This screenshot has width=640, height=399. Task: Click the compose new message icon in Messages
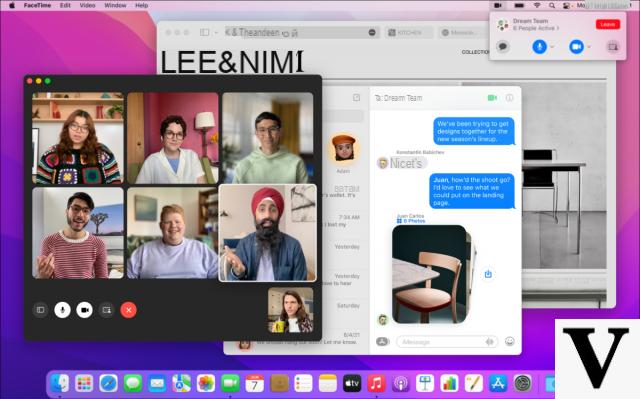coord(356,97)
